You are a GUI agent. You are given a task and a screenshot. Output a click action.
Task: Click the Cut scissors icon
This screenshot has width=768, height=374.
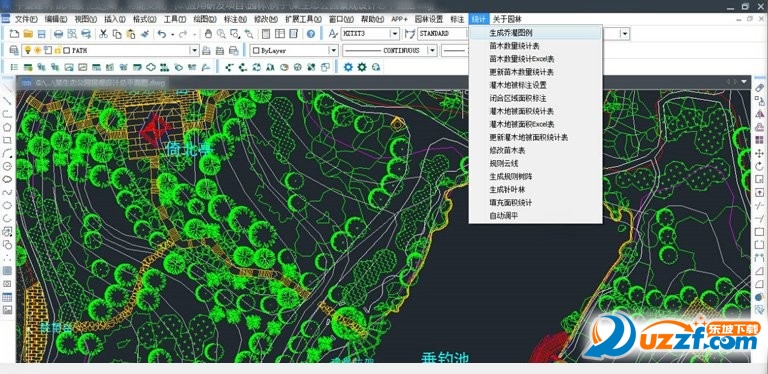103,34
